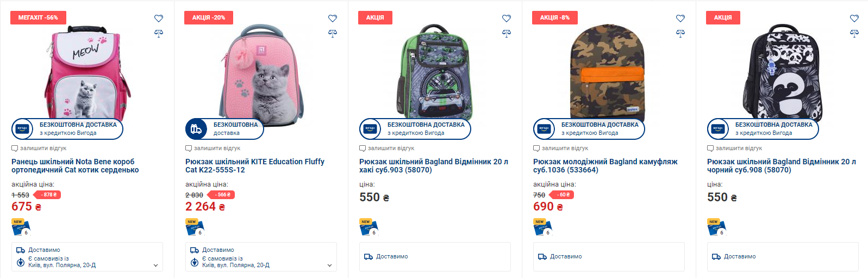Open Bagland khaki backpack delivery box
The height and width of the screenshot is (278, 868).
click(x=435, y=257)
